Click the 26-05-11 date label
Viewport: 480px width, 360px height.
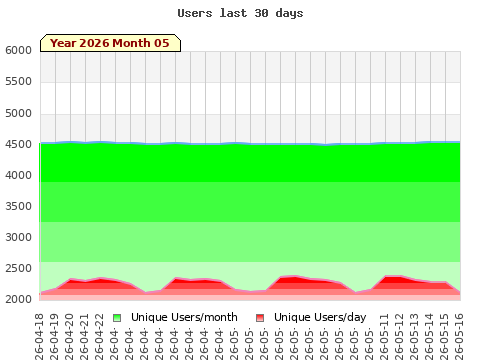(x=384, y=337)
